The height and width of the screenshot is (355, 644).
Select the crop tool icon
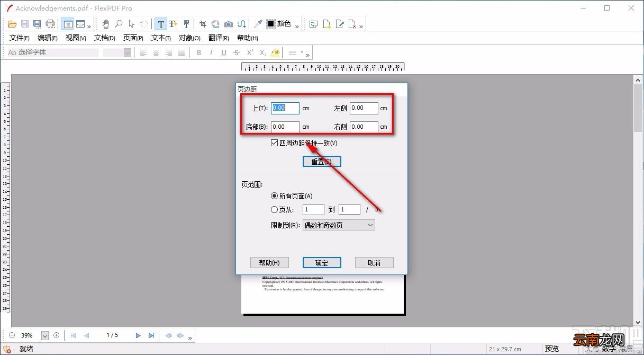[x=203, y=24]
